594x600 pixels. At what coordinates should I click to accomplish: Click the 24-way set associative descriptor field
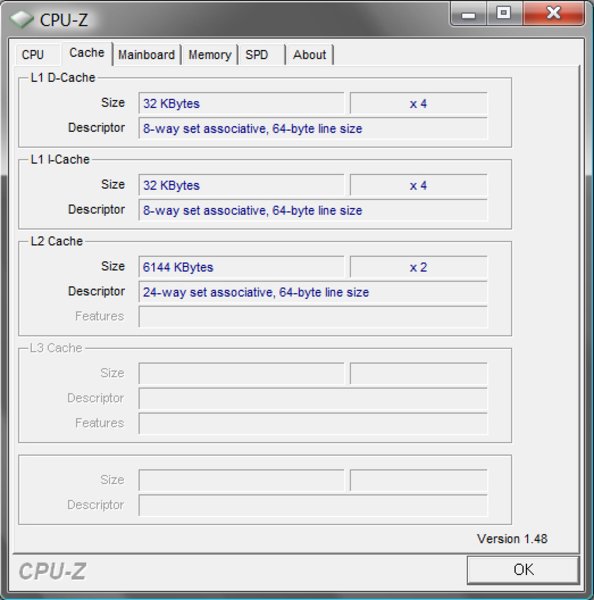click(313, 292)
